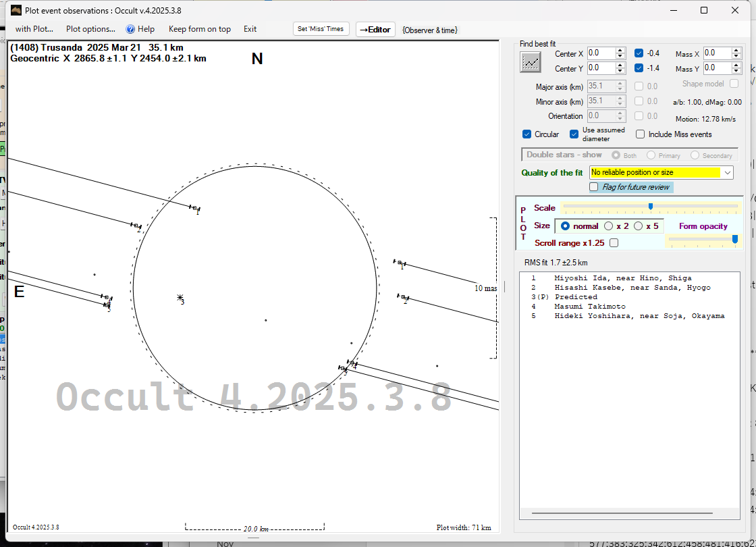Click the Help question mark icon
Viewport: 756px width, 547px height.
131,29
